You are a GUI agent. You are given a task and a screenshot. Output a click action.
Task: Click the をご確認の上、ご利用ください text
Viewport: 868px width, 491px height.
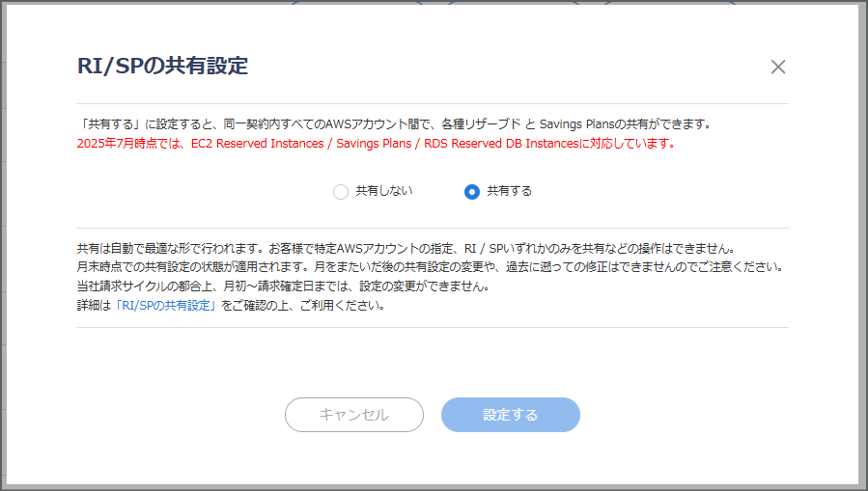303,305
